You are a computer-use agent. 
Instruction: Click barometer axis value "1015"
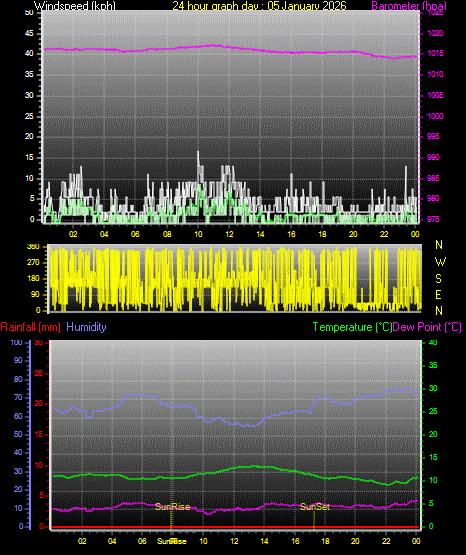(436, 53)
